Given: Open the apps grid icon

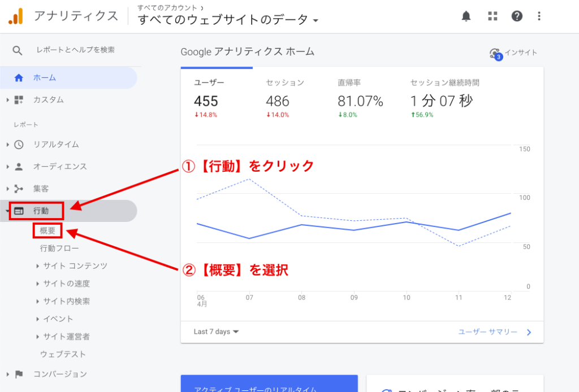Looking at the screenshot, I should pos(492,16).
